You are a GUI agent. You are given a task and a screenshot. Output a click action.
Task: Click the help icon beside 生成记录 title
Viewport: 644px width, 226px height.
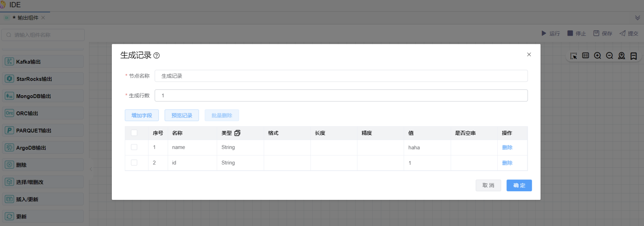pos(157,56)
